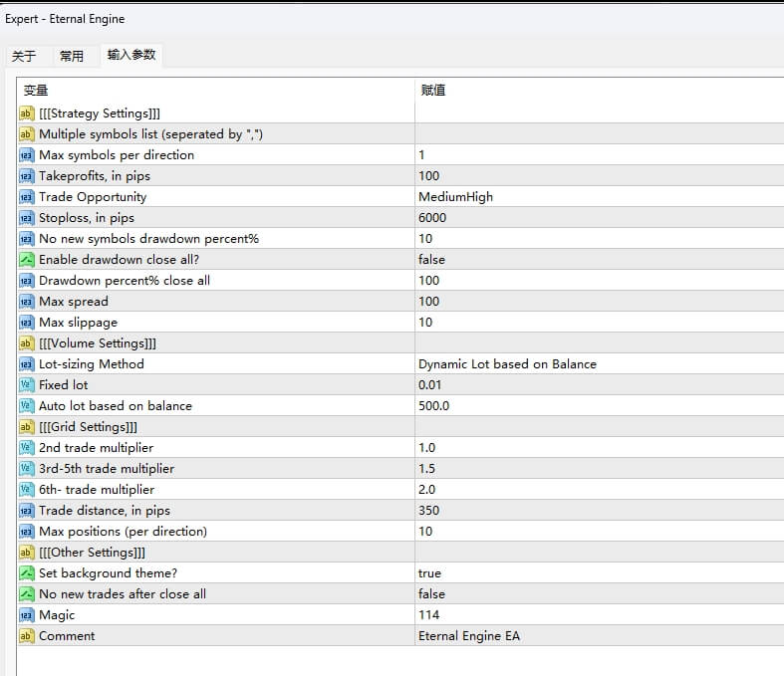The height and width of the screenshot is (676, 784).
Task: Switch to the 关于 tab
Action: [24, 56]
